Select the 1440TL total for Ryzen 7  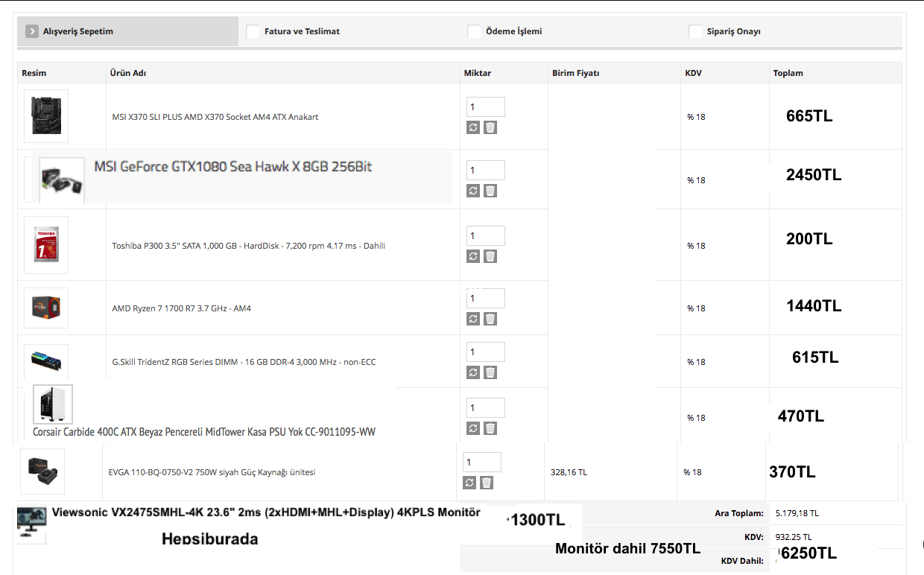pyautogui.click(x=814, y=306)
